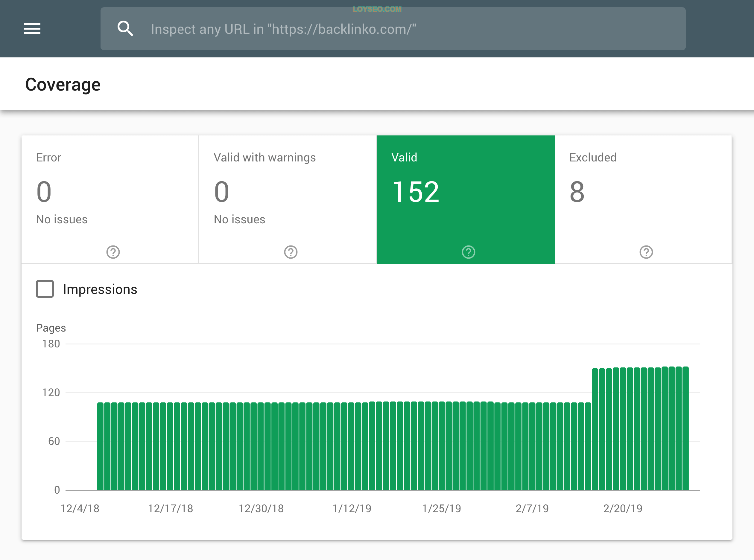Enable the Impressions checkbox

click(x=45, y=289)
